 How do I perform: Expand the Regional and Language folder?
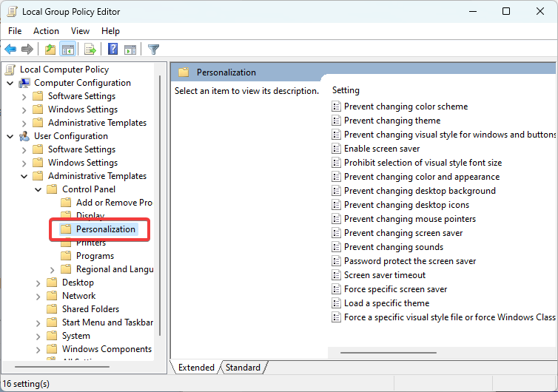point(52,270)
